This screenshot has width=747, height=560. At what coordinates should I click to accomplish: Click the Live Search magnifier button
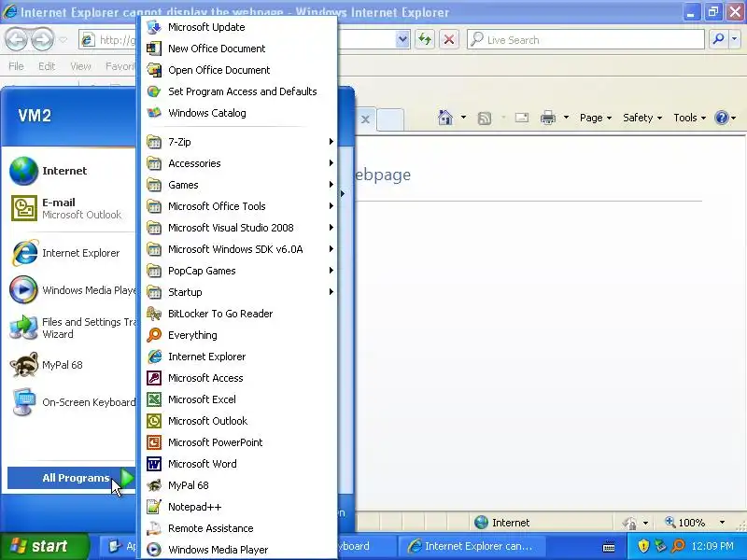(719, 39)
